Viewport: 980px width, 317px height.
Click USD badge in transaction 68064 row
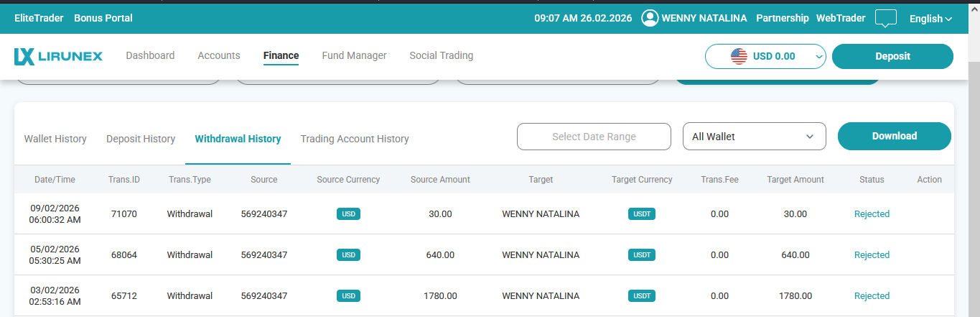coord(348,255)
